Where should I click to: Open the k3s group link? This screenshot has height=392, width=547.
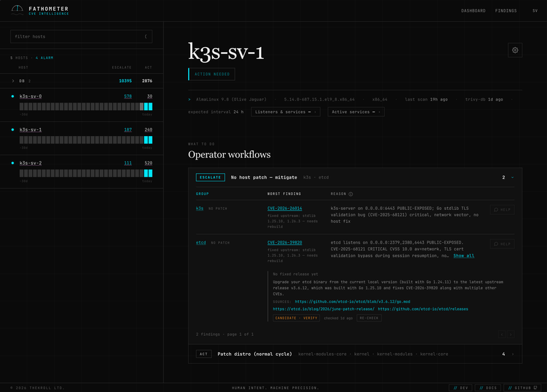pos(200,209)
